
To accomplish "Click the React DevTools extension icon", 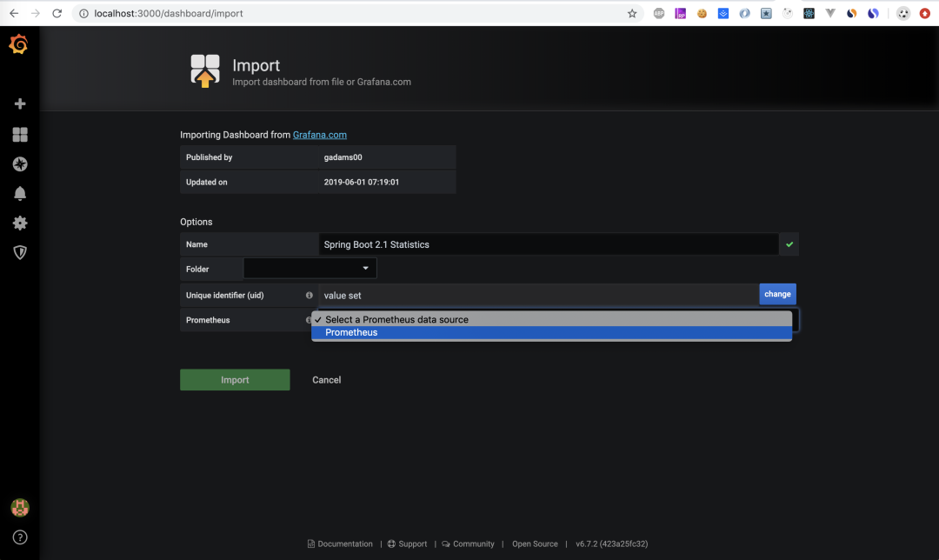I will pyautogui.click(x=809, y=13).
